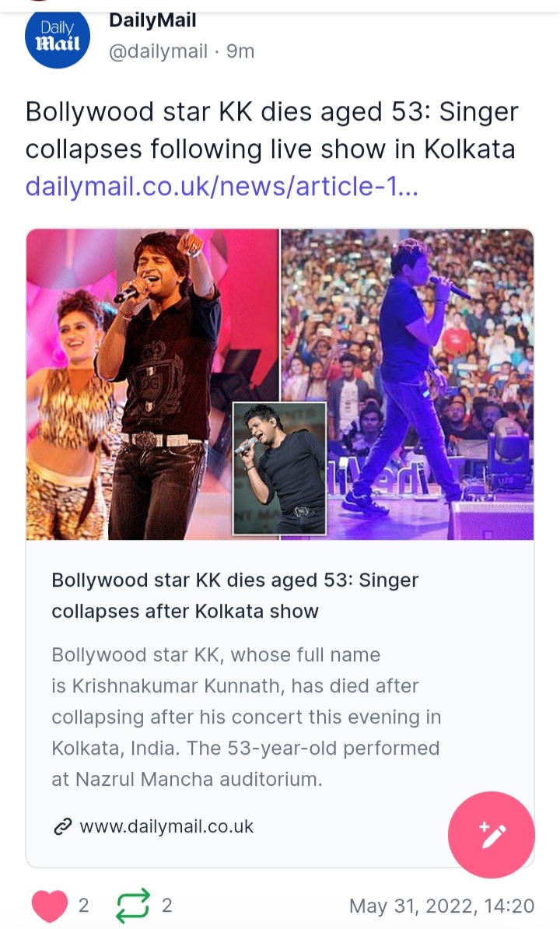Click the repost count number
The width and height of the screenshot is (560, 929).
tap(167, 906)
